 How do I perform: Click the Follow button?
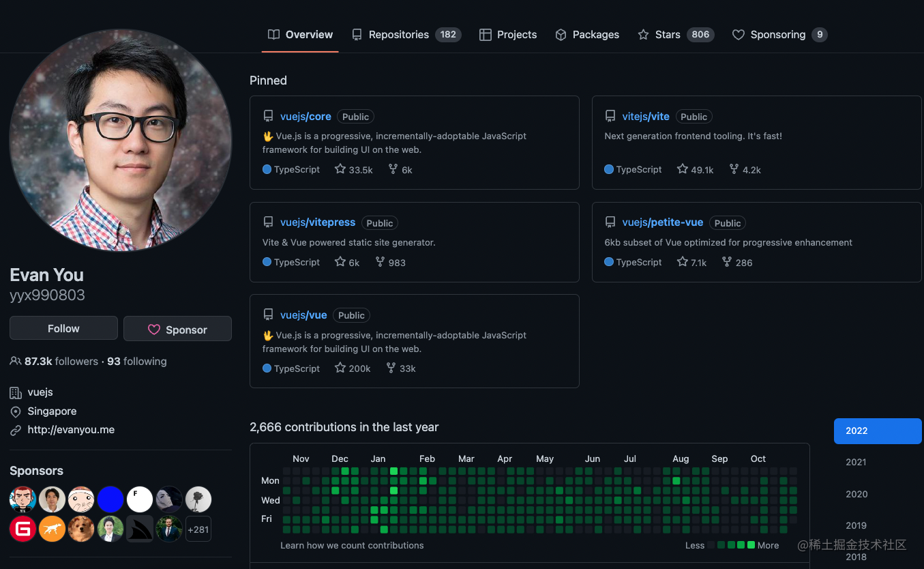pyautogui.click(x=63, y=328)
